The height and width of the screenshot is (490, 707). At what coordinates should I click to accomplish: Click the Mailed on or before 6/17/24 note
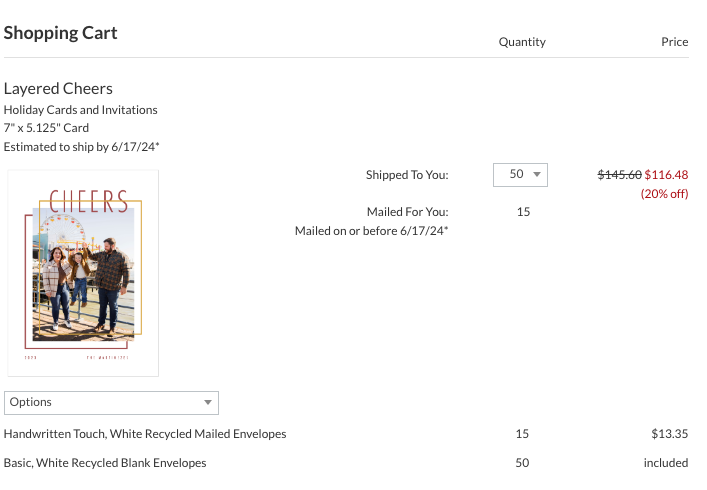point(372,231)
